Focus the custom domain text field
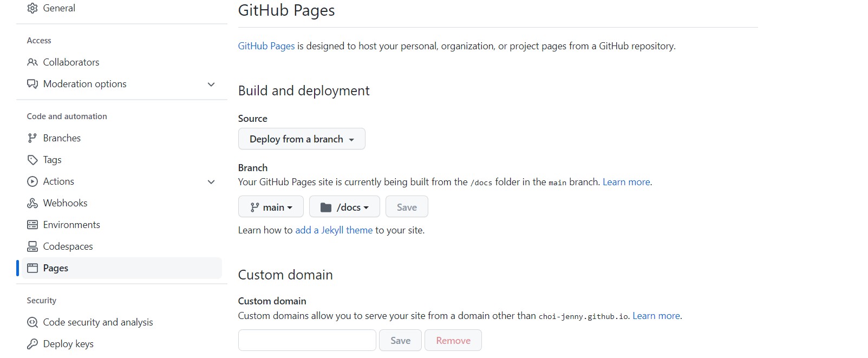The image size is (868, 358). point(307,340)
